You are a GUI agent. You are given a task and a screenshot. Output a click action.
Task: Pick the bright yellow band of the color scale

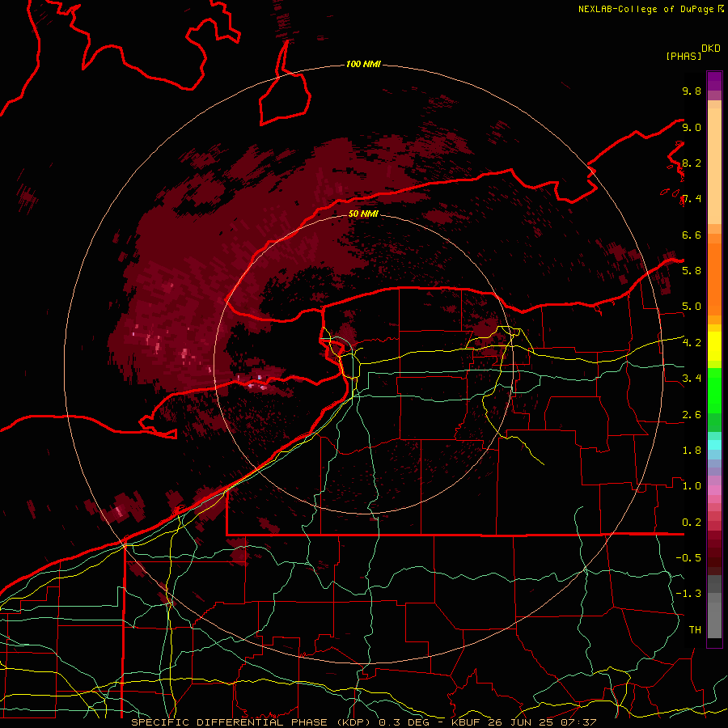pyautogui.click(x=714, y=346)
